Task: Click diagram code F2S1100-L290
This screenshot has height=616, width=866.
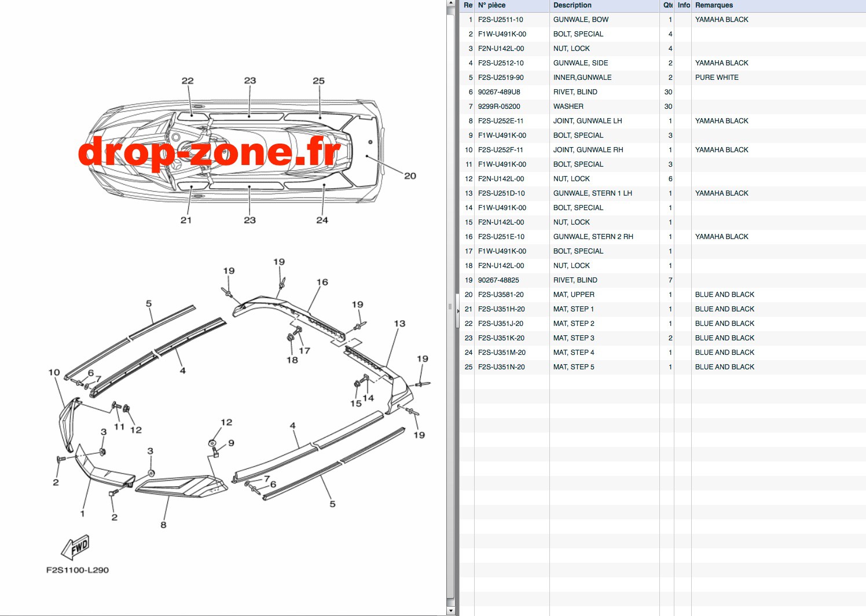Action: tap(78, 570)
